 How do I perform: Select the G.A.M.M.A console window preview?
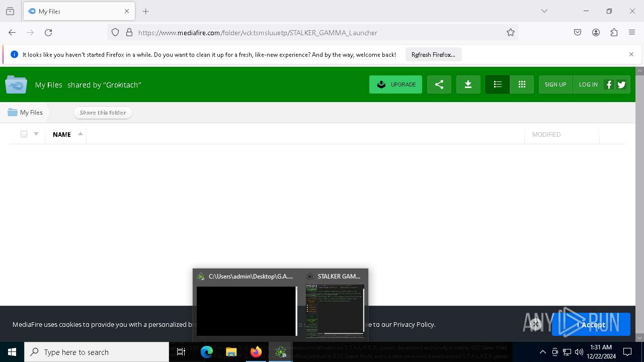click(247, 305)
